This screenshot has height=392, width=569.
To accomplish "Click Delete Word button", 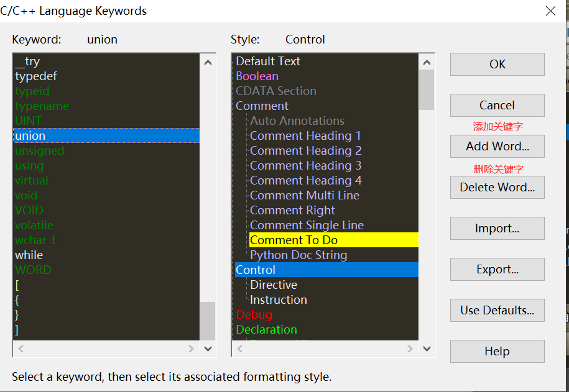I will point(497,188).
